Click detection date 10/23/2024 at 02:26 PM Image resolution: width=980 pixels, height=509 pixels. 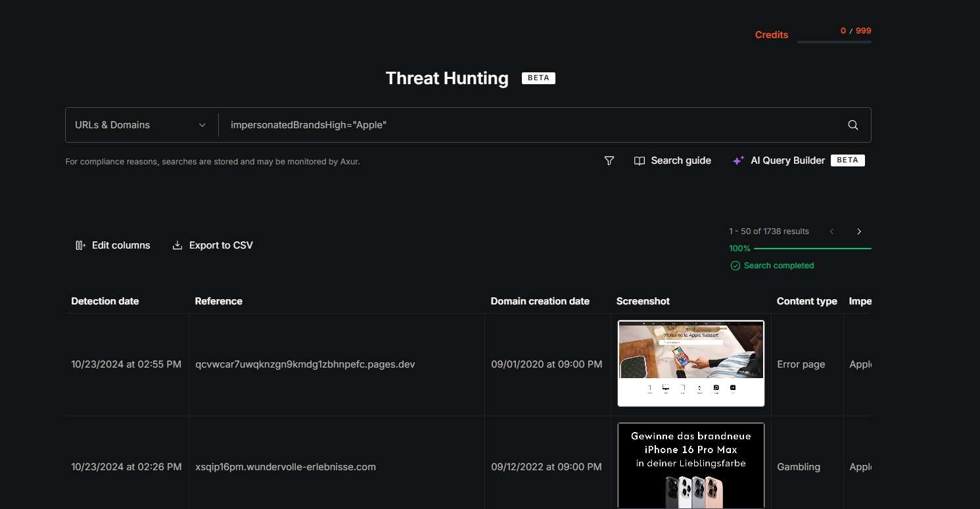point(126,467)
